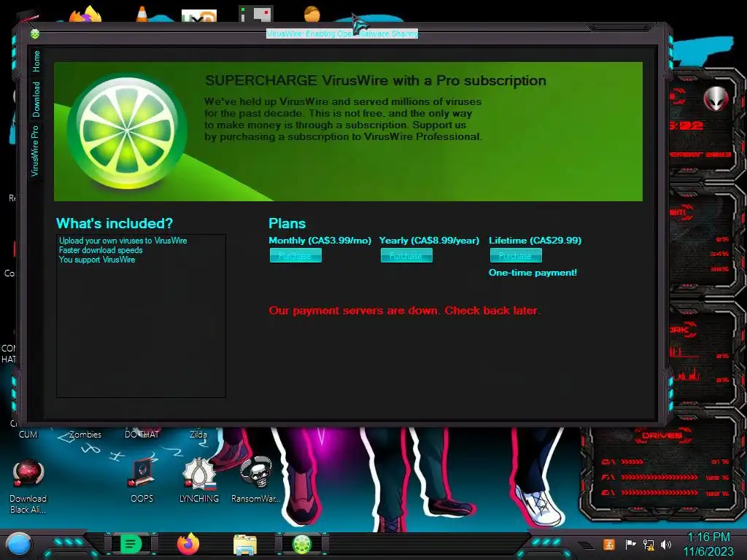Click the Java tray icon
This screenshot has width=747, height=560.
coord(609,544)
